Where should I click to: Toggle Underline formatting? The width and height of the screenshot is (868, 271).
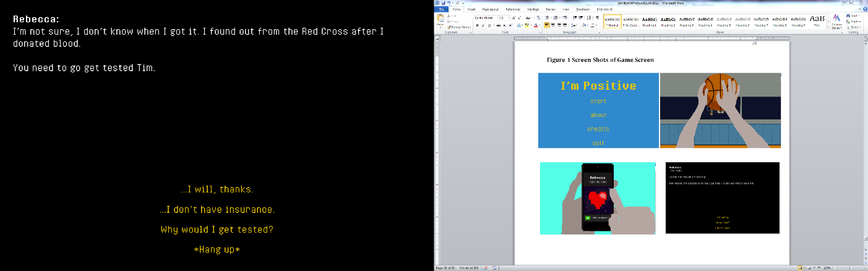tap(489, 25)
